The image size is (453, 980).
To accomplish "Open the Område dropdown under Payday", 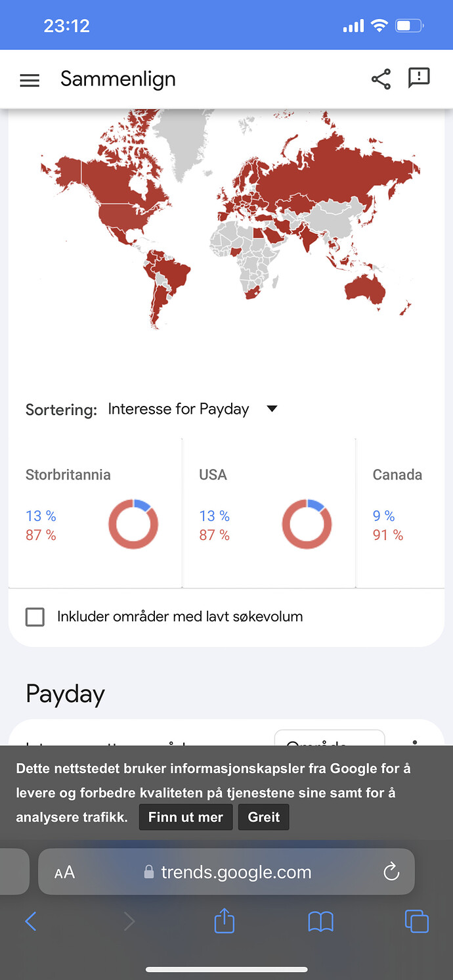I will coord(330,738).
